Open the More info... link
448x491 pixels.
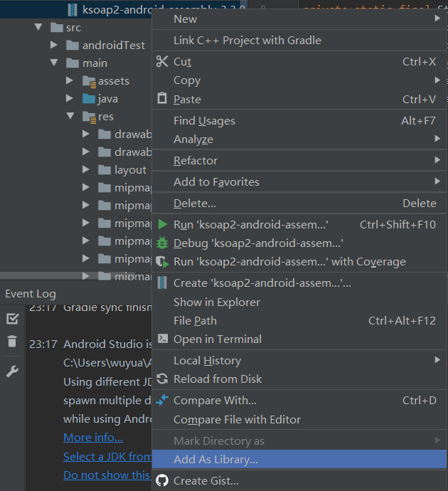pos(93,438)
